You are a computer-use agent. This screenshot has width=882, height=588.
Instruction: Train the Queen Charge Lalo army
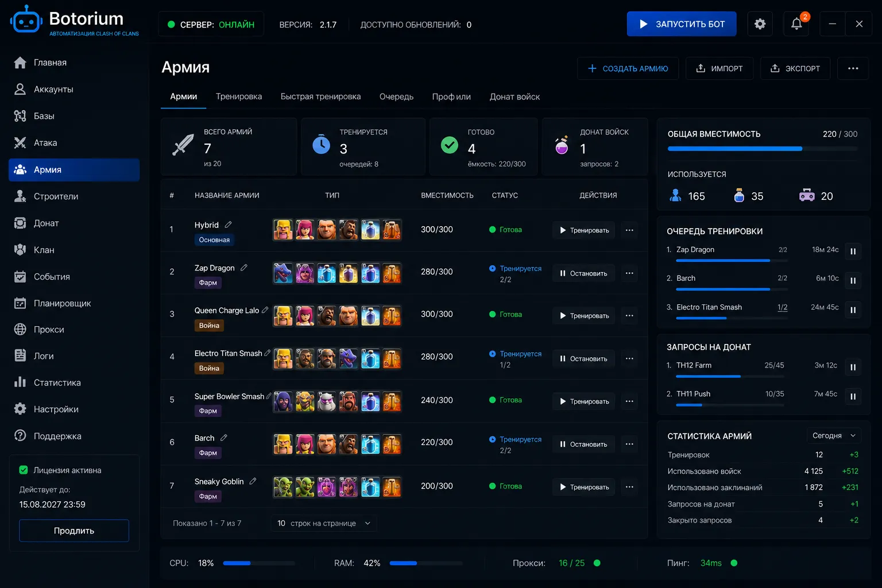(583, 316)
